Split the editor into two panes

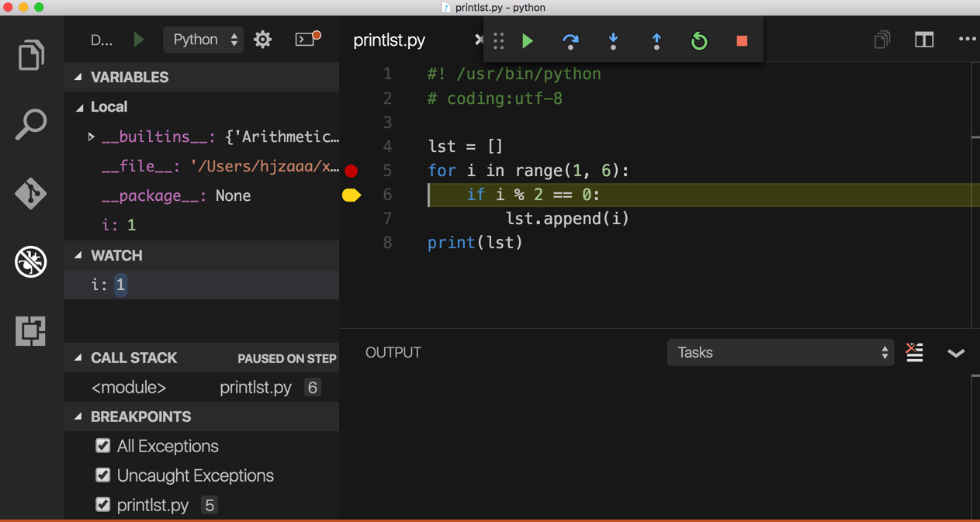(x=923, y=39)
